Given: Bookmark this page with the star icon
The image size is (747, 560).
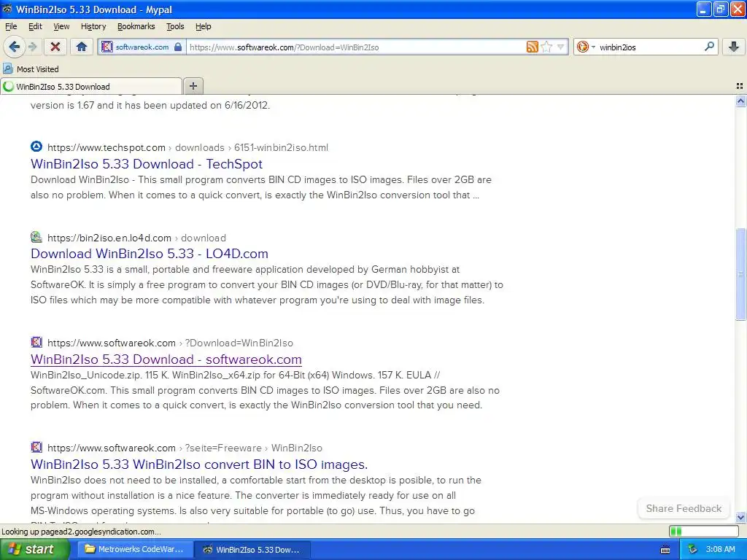Looking at the screenshot, I should click(546, 47).
